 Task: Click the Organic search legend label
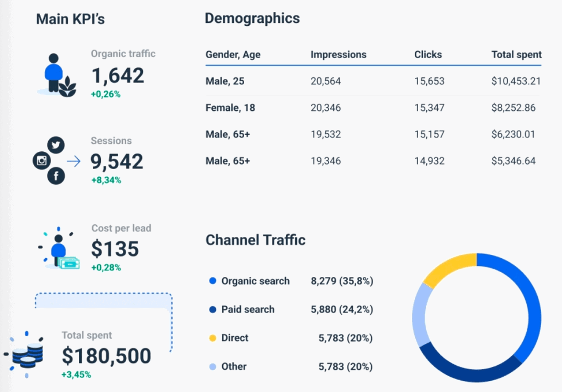[255, 281]
